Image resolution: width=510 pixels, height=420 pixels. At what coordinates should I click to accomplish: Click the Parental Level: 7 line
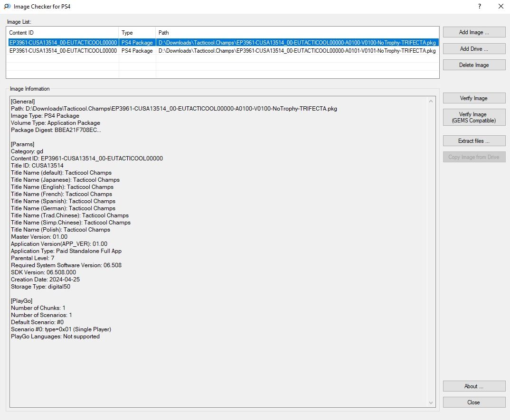pyautogui.click(x=32, y=258)
